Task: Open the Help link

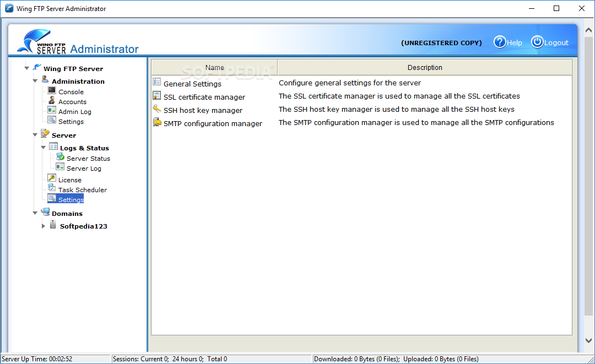Action: coord(514,43)
